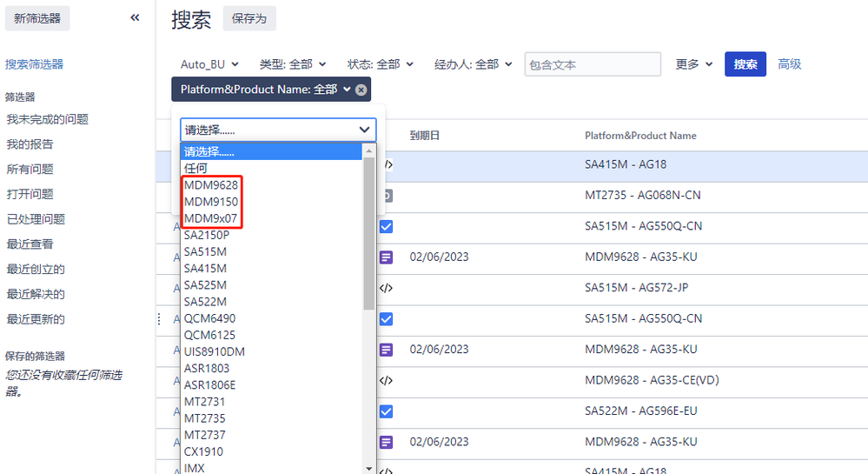
Task: Click the code icon in the SA515M - AG572-JP row
Action: coord(387,288)
